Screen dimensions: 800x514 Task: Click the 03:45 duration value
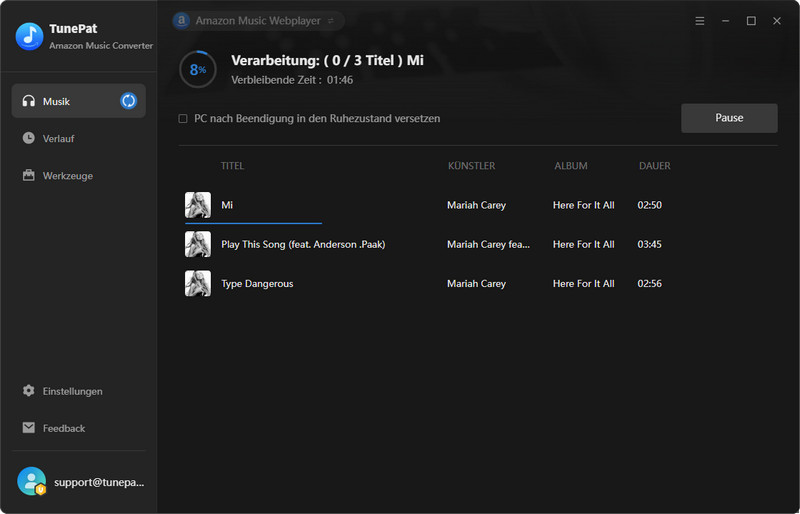click(649, 244)
